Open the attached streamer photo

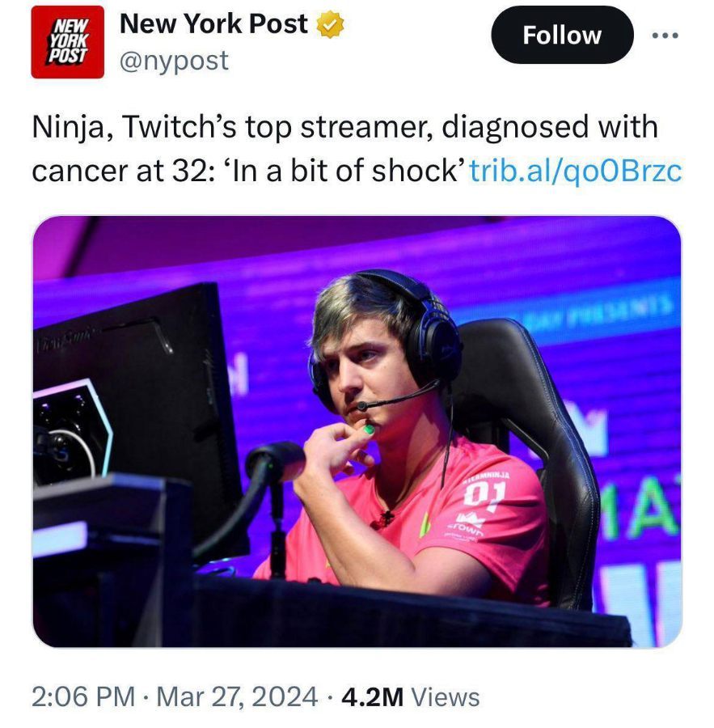[357, 431]
